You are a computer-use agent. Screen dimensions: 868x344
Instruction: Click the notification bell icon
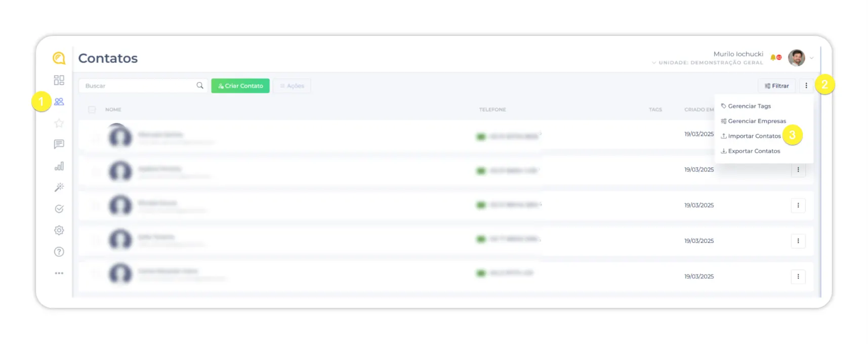coord(773,58)
